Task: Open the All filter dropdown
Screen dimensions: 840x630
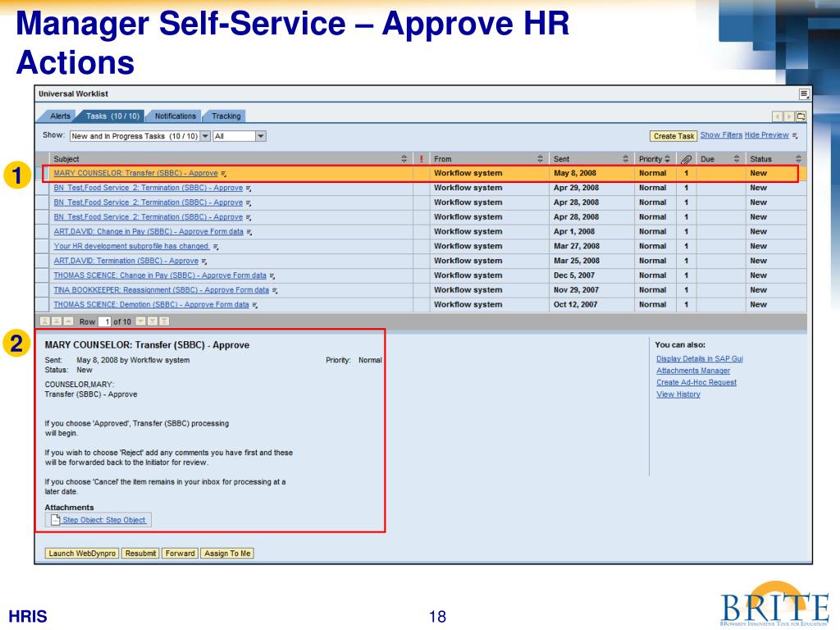Action: pos(260,136)
